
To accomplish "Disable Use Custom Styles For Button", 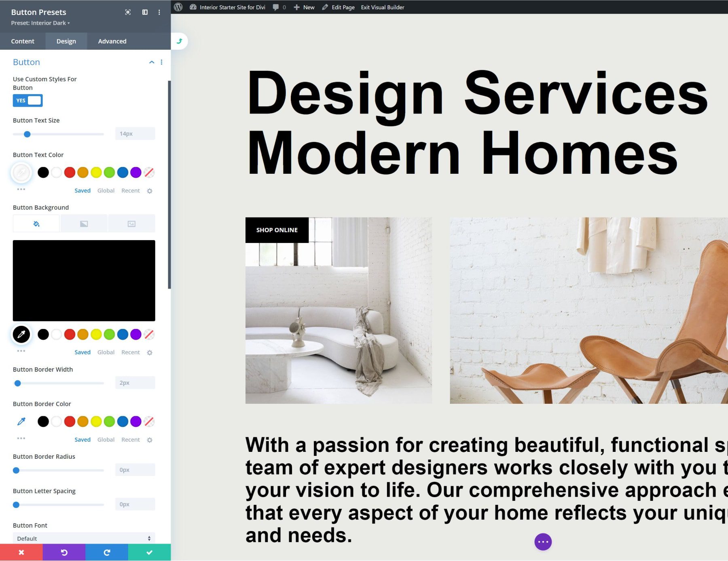I will tap(28, 100).
